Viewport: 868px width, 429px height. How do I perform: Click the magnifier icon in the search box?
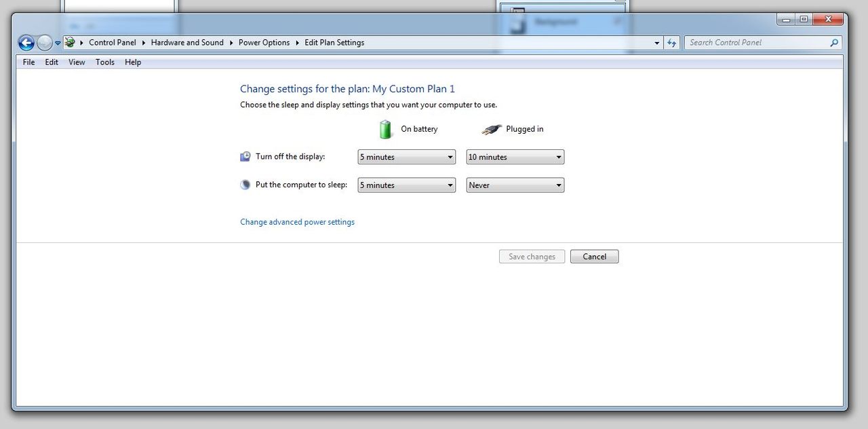tap(834, 43)
